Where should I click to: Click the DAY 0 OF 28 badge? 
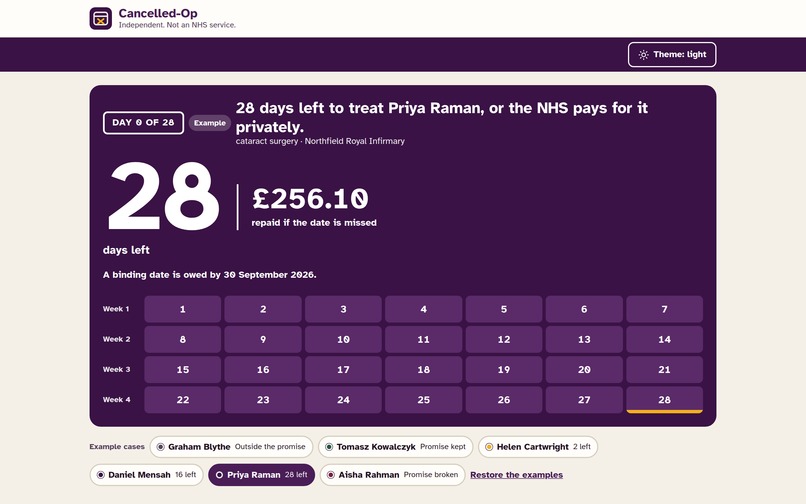click(x=143, y=123)
